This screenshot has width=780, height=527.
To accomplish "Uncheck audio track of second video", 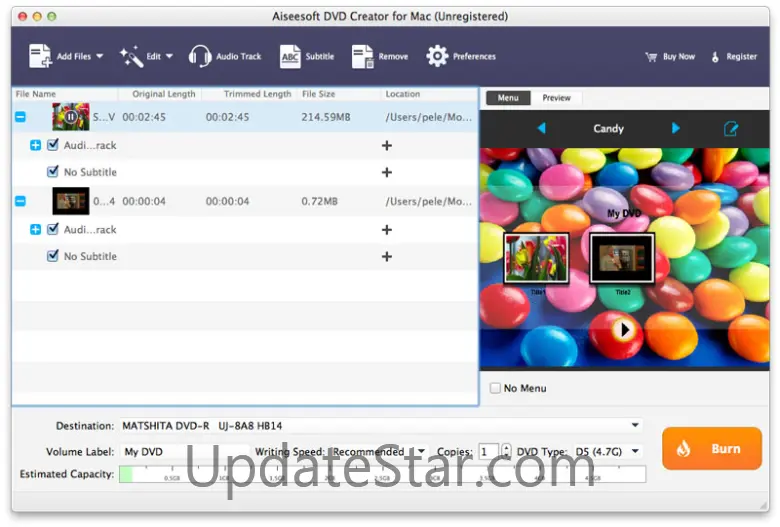I will click(x=52, y=229).
